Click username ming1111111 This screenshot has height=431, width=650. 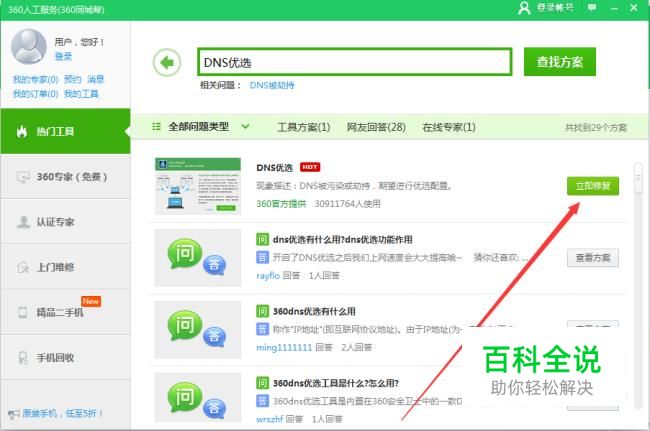pos(284,347)
